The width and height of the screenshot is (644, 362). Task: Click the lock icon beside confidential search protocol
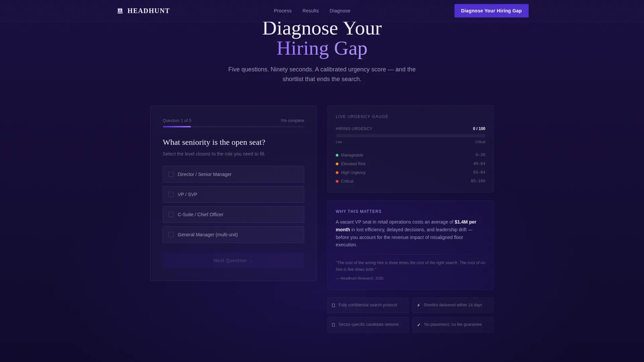coord(333,305)
